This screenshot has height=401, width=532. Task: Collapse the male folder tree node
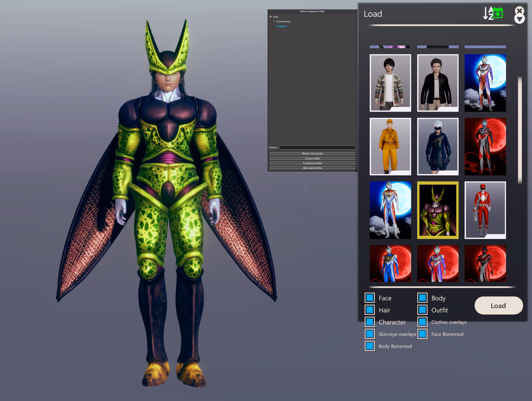pos(271,17)
